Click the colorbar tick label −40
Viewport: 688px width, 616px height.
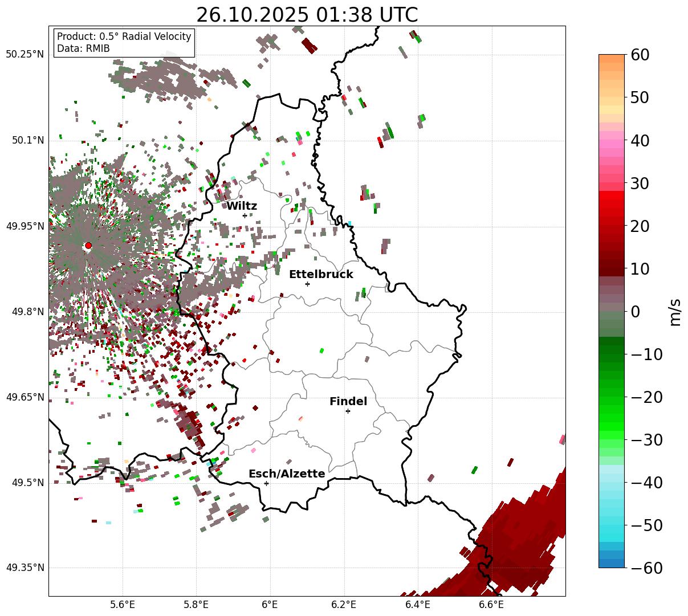click(646, 483)
